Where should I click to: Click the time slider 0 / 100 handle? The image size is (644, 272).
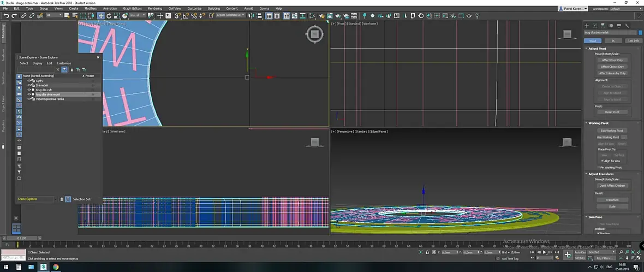point(21,238)
